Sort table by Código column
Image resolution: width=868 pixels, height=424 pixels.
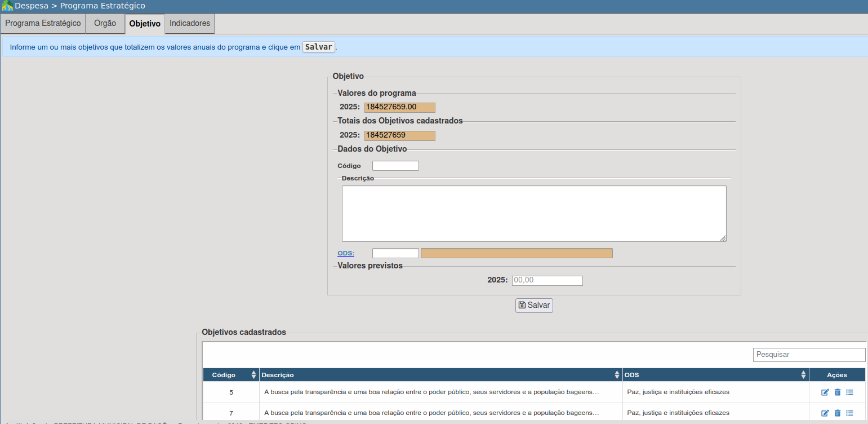[x=253, y=375]
